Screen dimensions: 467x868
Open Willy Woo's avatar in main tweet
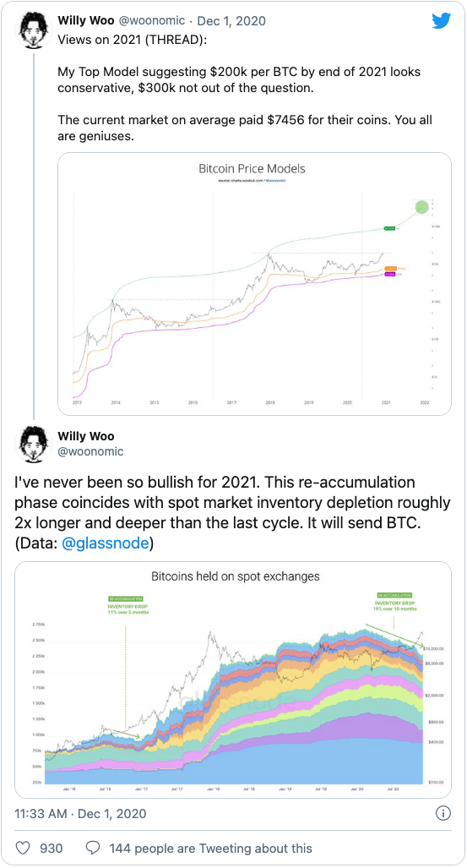point(34,444)
